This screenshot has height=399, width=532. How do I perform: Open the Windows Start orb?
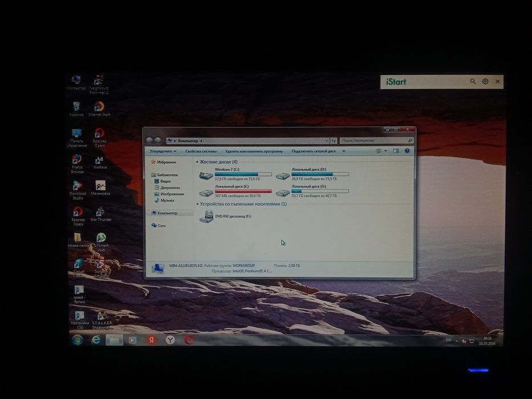pyautogui.click(x=78, y=340)
